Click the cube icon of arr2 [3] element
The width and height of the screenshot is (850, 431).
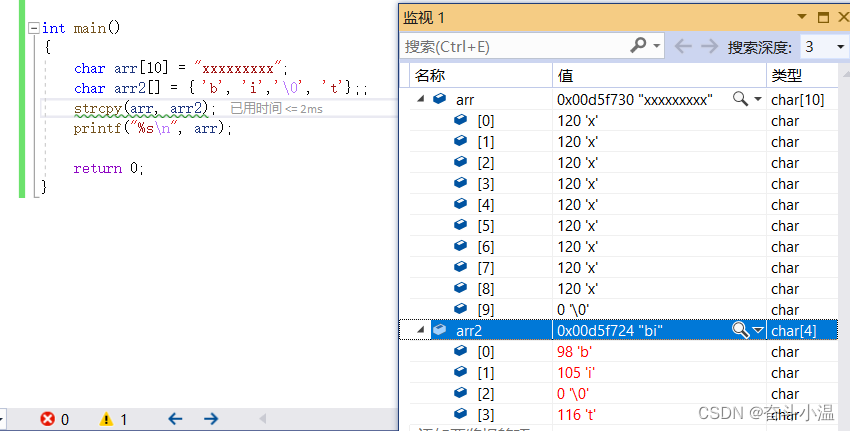[x=460, y=414]
